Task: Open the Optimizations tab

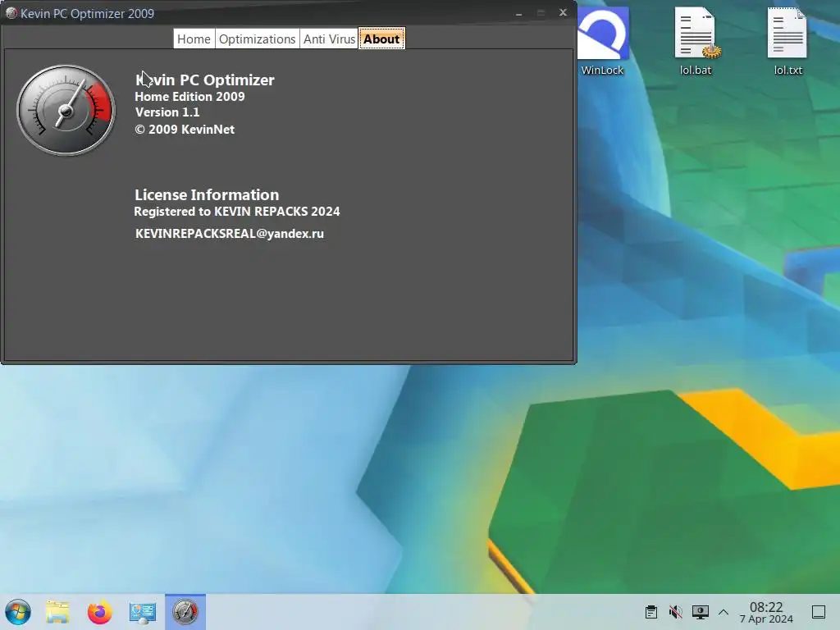Action: pos(257,39)
